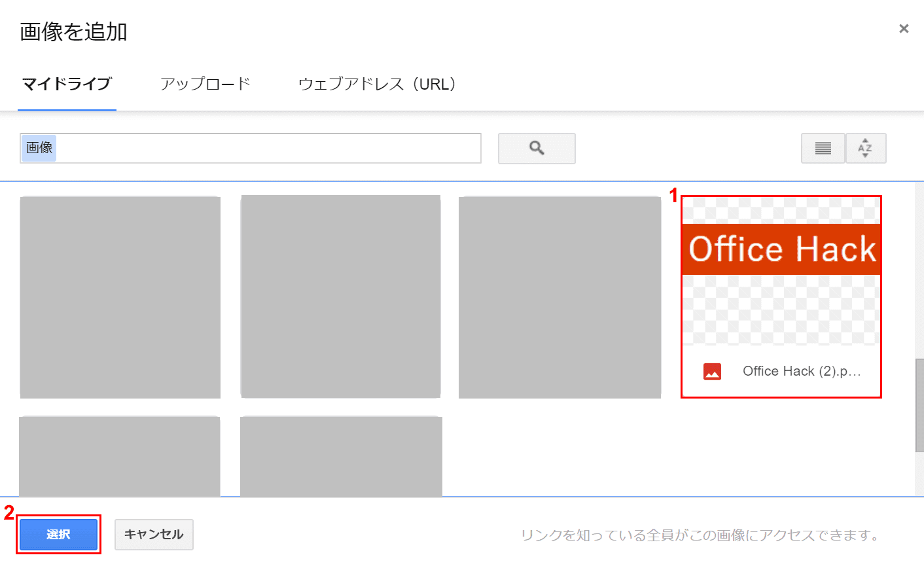Open the ウェブアドレス（URL）tab
Viewport: 924px width, 570px height.
[378, 84]
